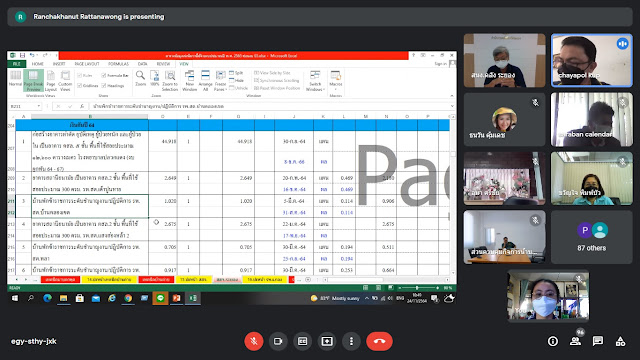Add a new sheet plus button
This screenshot has width=640, height=360.
pos(308,280)
